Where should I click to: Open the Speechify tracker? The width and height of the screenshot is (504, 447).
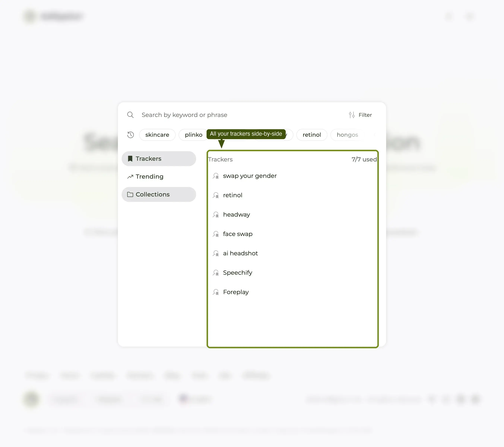[292, 273]
